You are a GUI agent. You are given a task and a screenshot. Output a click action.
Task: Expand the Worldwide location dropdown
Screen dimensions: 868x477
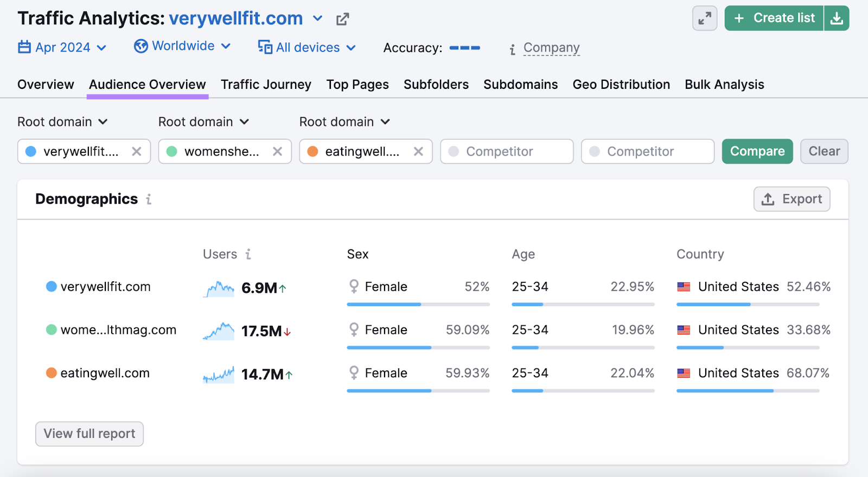click(x=182, y=47)
